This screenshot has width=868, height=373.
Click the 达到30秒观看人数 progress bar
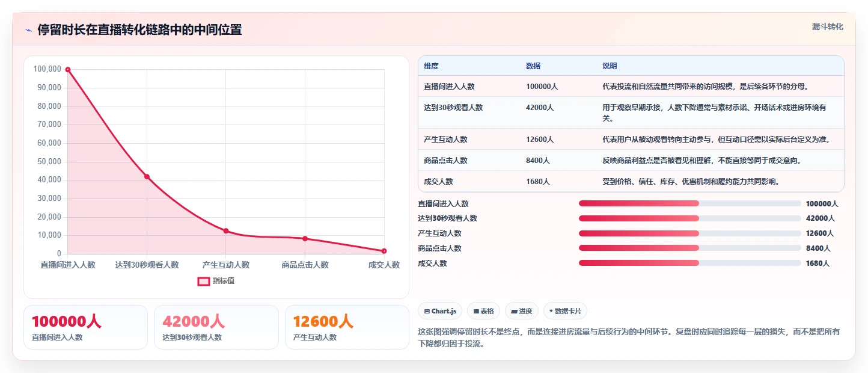tap(689, 218)
